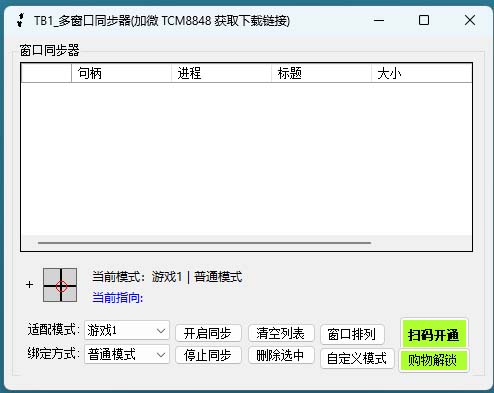Open the 适配模式 dropdown showing 游戏1
The width and height of the screenshot is (494, 393).
point(127,330)
